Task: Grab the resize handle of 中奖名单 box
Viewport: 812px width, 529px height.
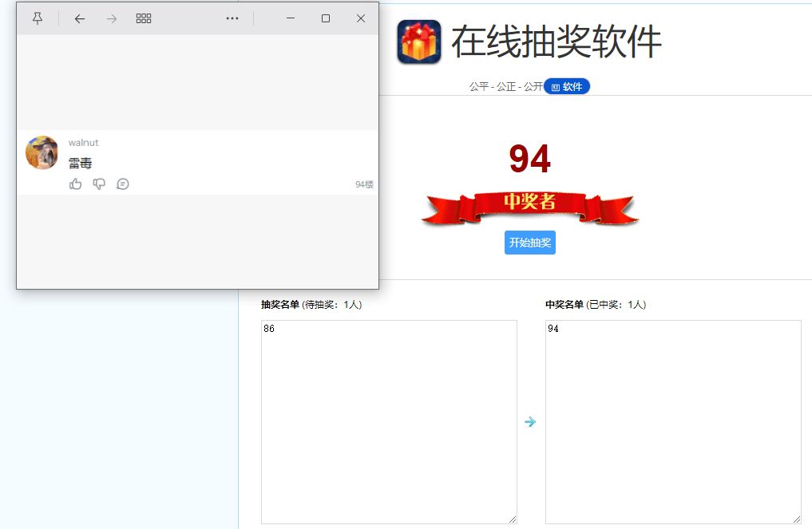Action: (797, 519)
